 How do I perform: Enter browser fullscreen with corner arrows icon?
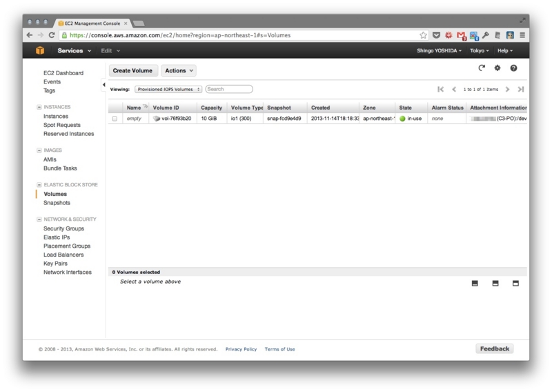522,21
